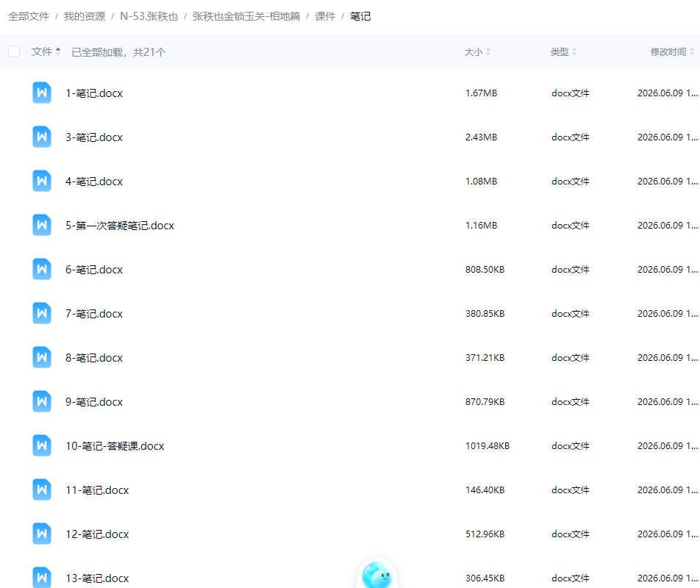700x588 pixels.
Task: Click the Word icon for 1-笔记.docx
Action: point(41,93)
